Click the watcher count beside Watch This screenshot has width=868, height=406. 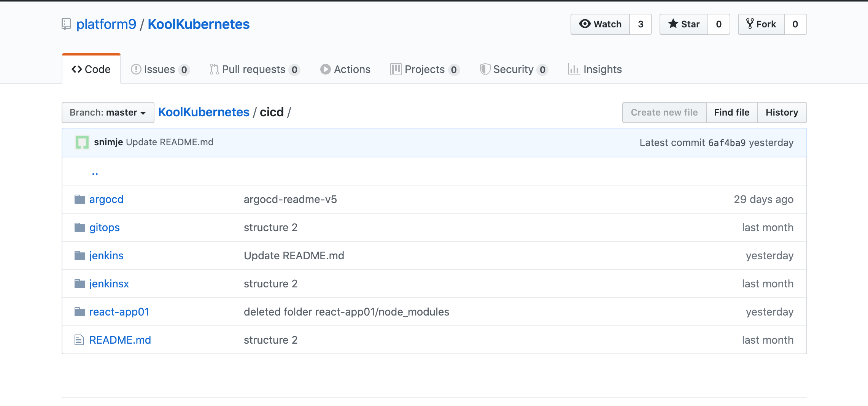click(641, 24)
